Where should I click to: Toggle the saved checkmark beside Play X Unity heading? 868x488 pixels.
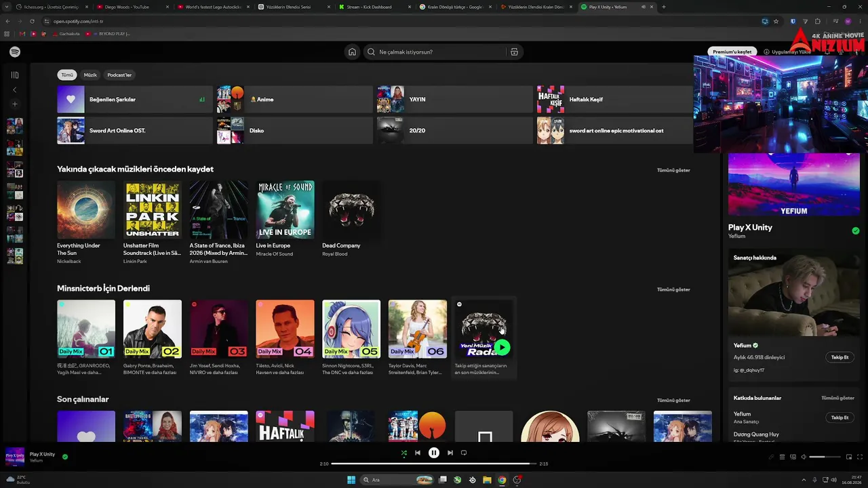click(856, 231)
